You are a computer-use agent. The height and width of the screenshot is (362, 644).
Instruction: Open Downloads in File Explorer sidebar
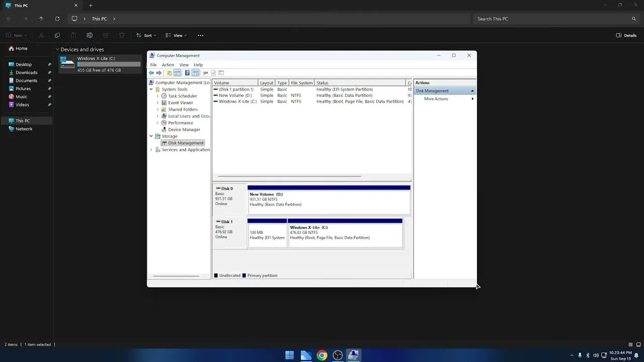(26, 72)
